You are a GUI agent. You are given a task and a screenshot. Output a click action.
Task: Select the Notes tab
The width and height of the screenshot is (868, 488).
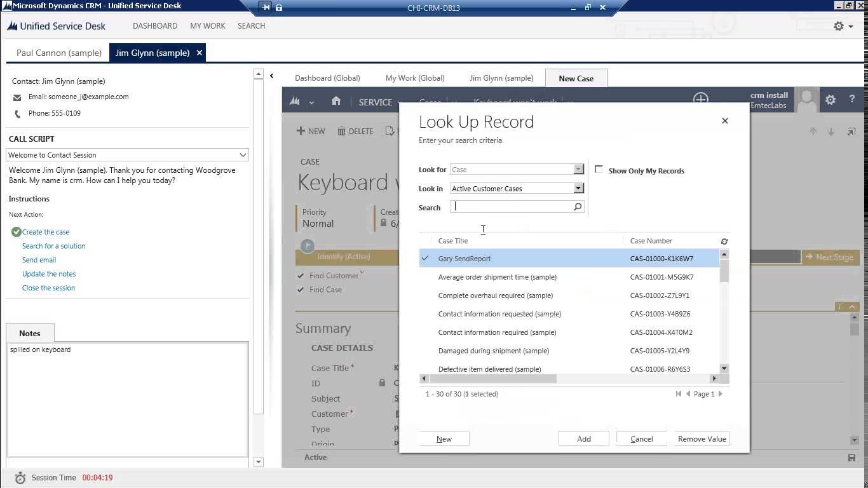pyautogui.click(x=30, y=333)
